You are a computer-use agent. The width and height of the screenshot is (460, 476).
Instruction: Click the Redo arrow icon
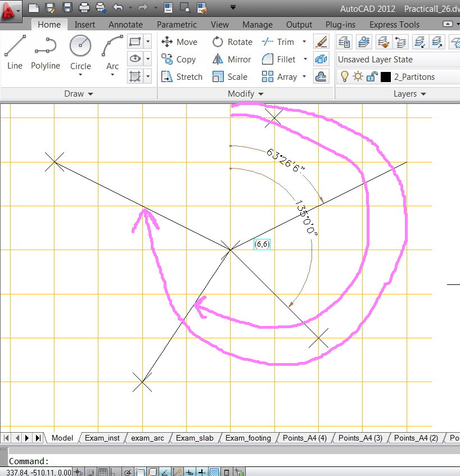pos(142,7)
